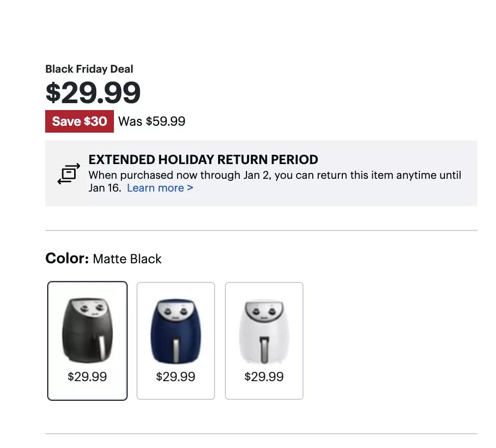The height and width of the screenshot is (448, 496).
Task: Select the Matte Black color option
Action: point(87,340)
